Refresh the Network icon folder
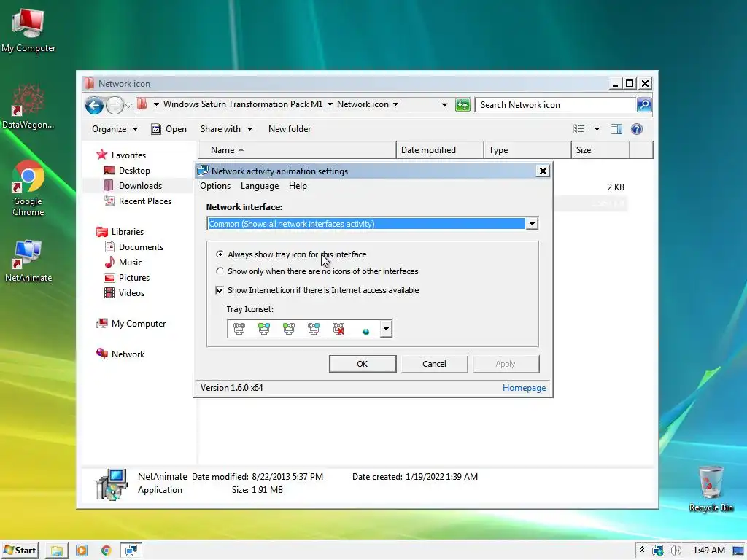Screen dimensions: 747x560 (x=462, y=105)
